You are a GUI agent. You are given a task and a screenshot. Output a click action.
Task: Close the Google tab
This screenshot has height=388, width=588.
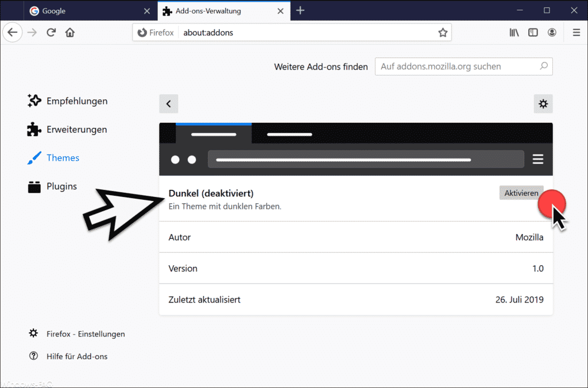[x=147, y=11]
